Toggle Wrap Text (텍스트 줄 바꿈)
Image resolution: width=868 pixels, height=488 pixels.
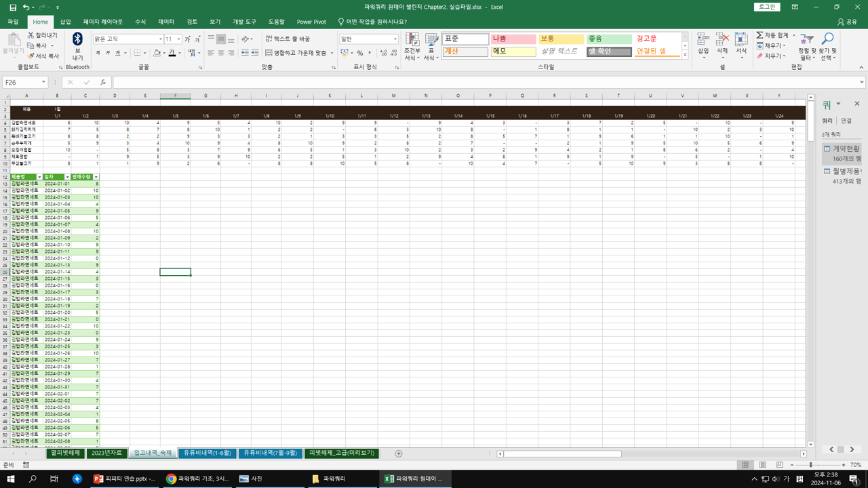(288, 39)
